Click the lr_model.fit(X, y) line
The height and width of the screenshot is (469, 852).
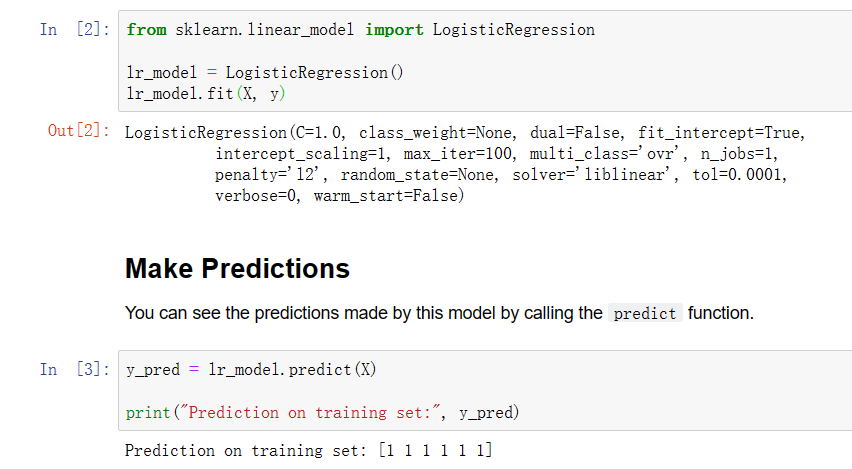point(205,93)
